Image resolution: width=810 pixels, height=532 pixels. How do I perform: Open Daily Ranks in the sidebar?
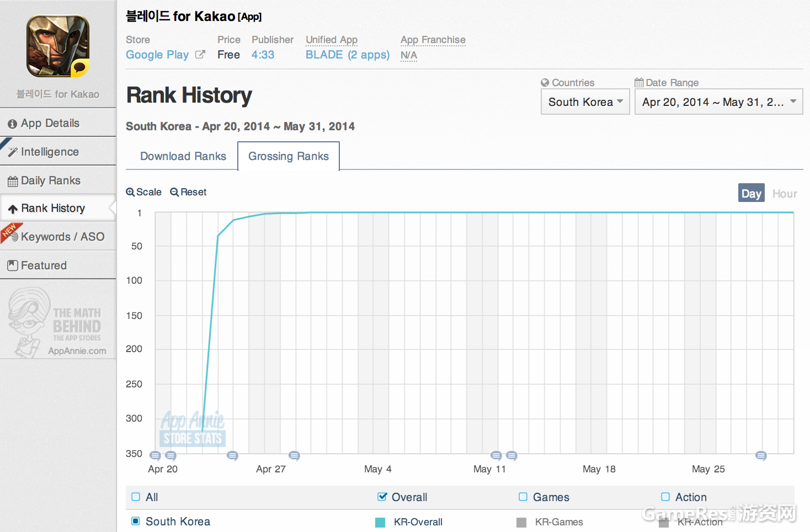[x=58, y=180]
